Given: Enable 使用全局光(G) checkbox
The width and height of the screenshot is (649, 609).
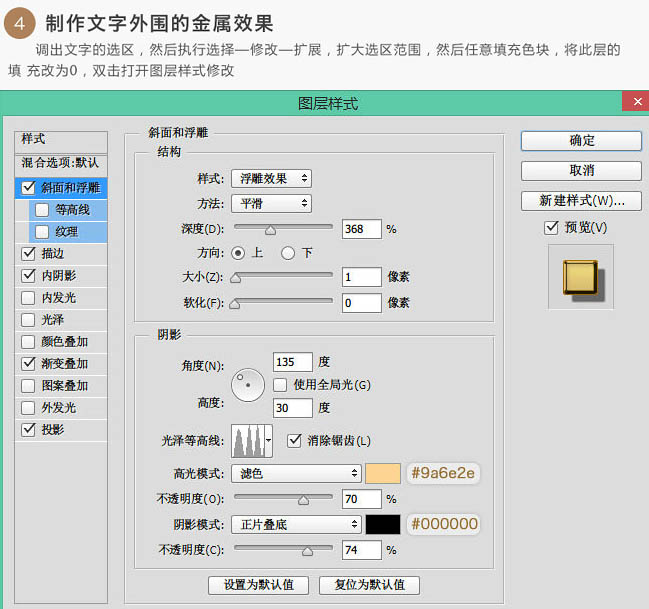Looking at the screenshot, I should [280, 385].
